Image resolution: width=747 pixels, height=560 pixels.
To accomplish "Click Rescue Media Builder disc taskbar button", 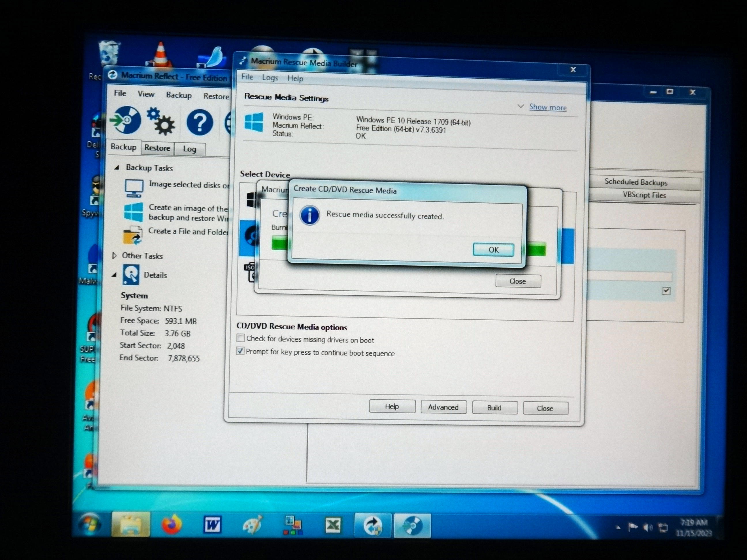I will [x=412, y=526].
